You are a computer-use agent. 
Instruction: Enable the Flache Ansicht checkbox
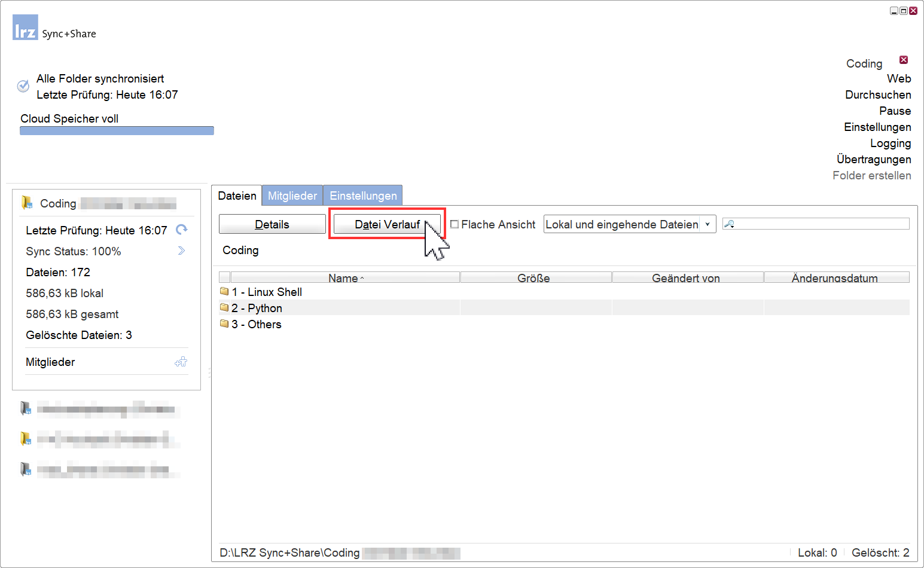455,224
